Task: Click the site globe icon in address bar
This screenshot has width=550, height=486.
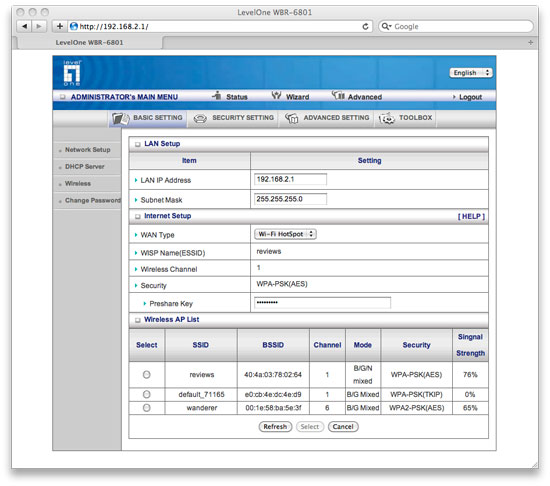Action: [x=74, y=26]
